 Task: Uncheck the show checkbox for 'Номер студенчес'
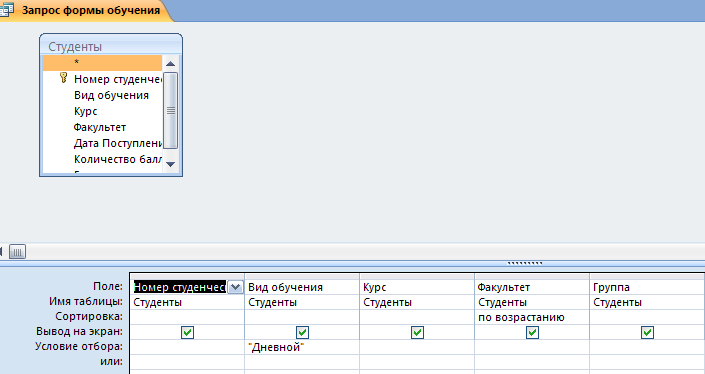[187, 332]
